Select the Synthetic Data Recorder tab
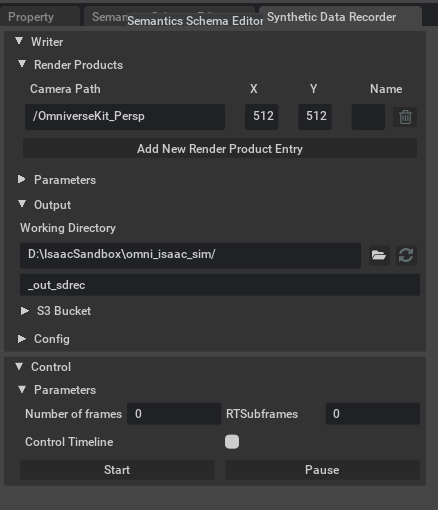The image size is (438, 510). point(340,17)
